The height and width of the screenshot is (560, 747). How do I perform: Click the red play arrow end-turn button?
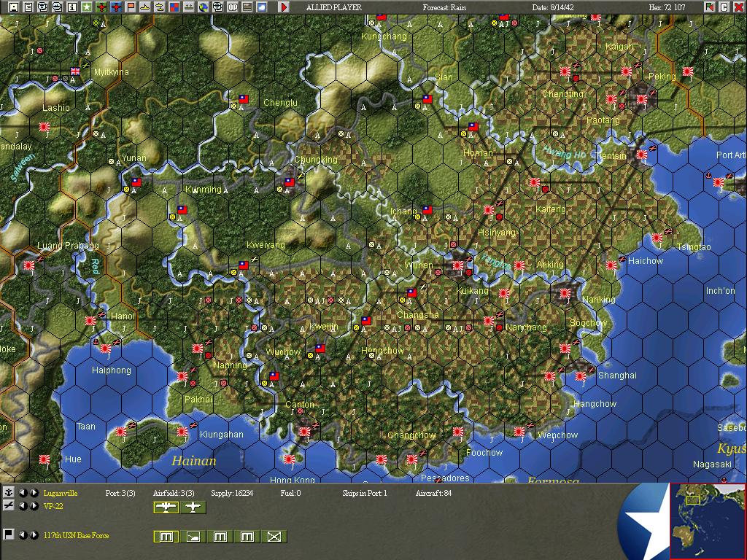click(x=284, y=7)
